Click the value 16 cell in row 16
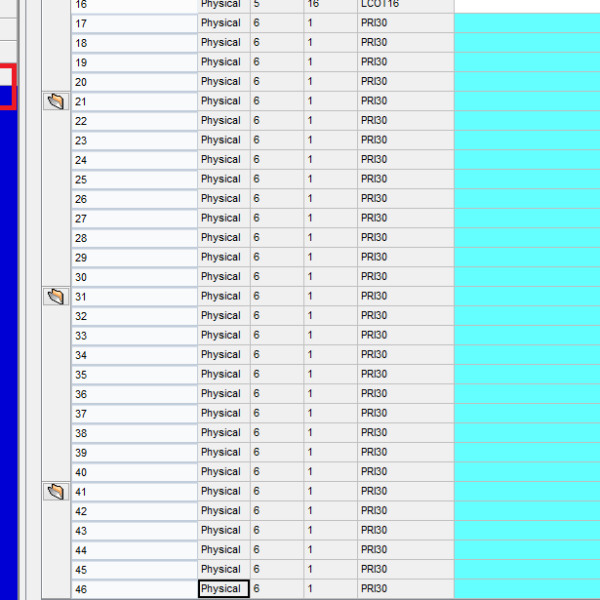Screen dimensions: 600x600 point(329,4)
